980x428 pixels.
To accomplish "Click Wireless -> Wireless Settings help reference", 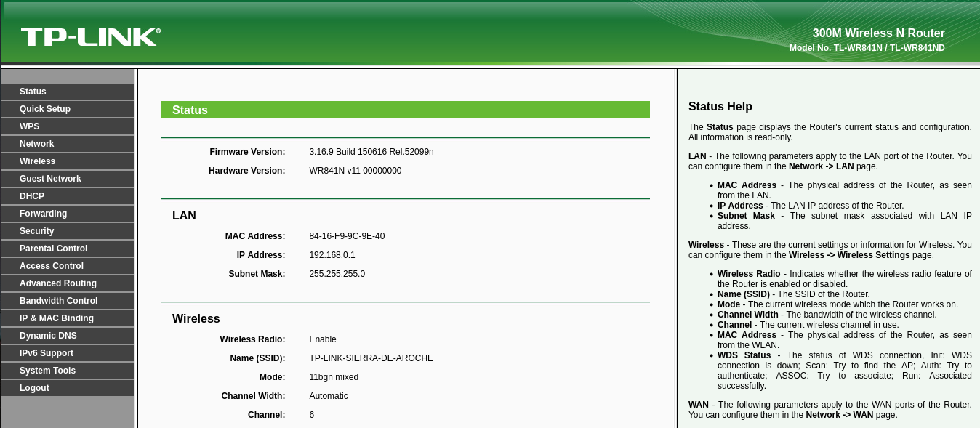I will tap(849, 255).
